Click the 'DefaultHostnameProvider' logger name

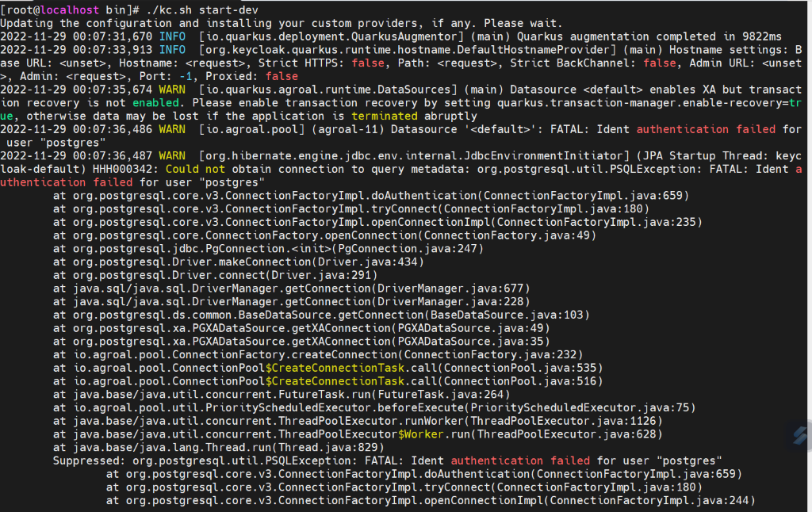click(x=534, y=50)
